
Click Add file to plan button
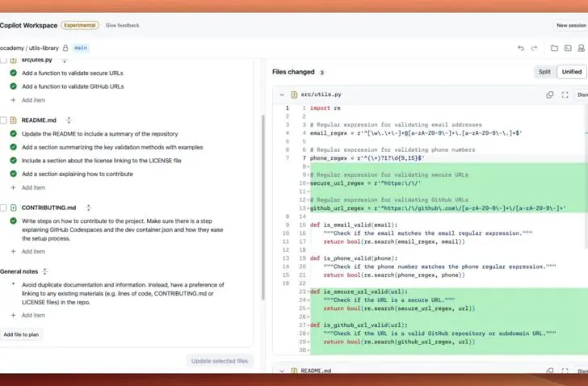coord(21,334)
